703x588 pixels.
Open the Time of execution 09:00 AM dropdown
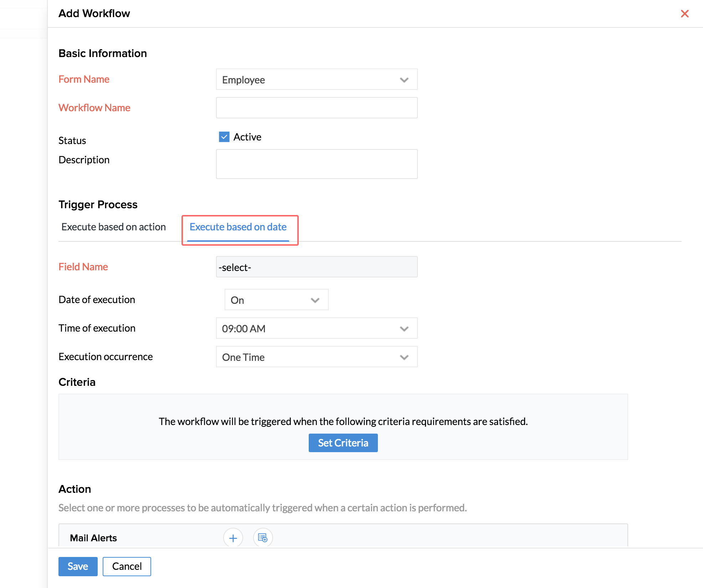pyautogui.click(x=316, y=328)
